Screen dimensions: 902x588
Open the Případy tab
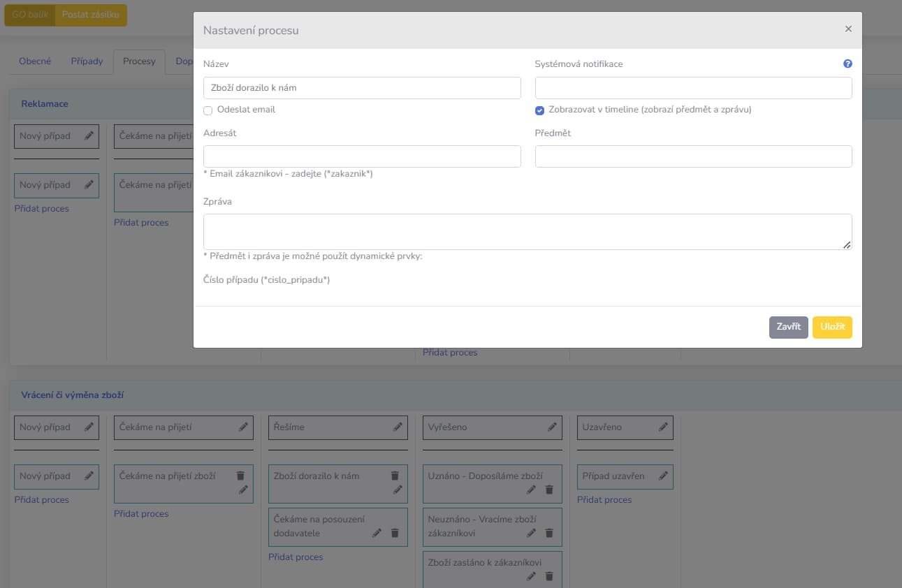point(87,61)
